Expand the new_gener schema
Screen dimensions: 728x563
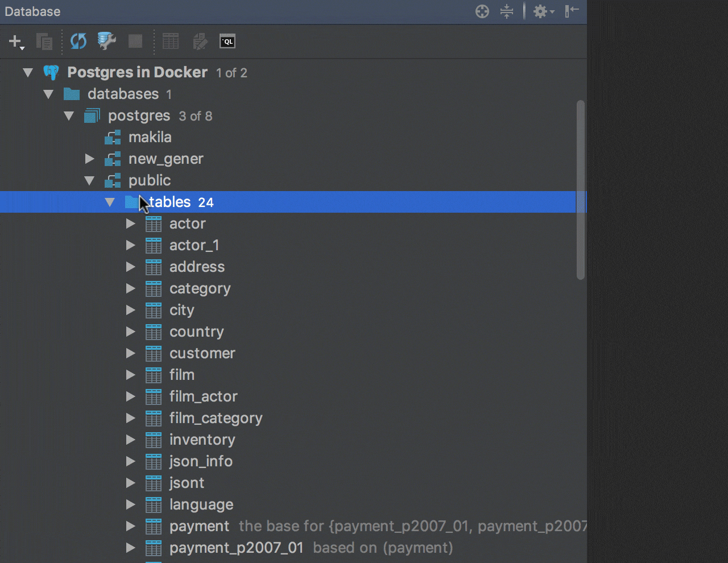point(89,159)
